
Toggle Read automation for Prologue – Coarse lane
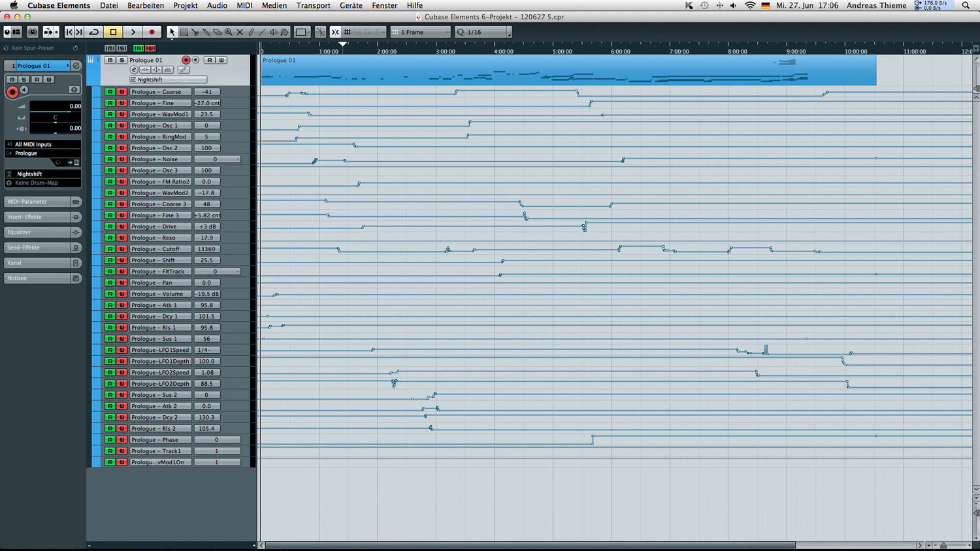(x=110, y=92)
